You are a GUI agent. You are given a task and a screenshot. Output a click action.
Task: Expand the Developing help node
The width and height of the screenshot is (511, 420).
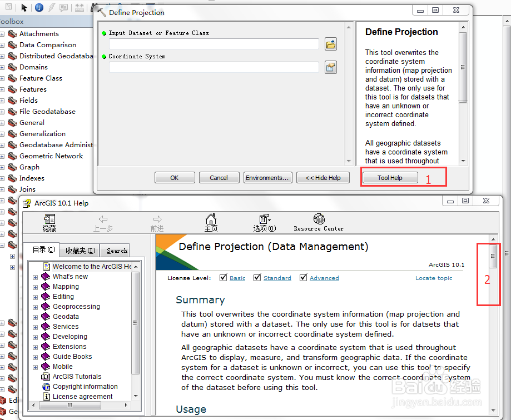pos(35,337)
